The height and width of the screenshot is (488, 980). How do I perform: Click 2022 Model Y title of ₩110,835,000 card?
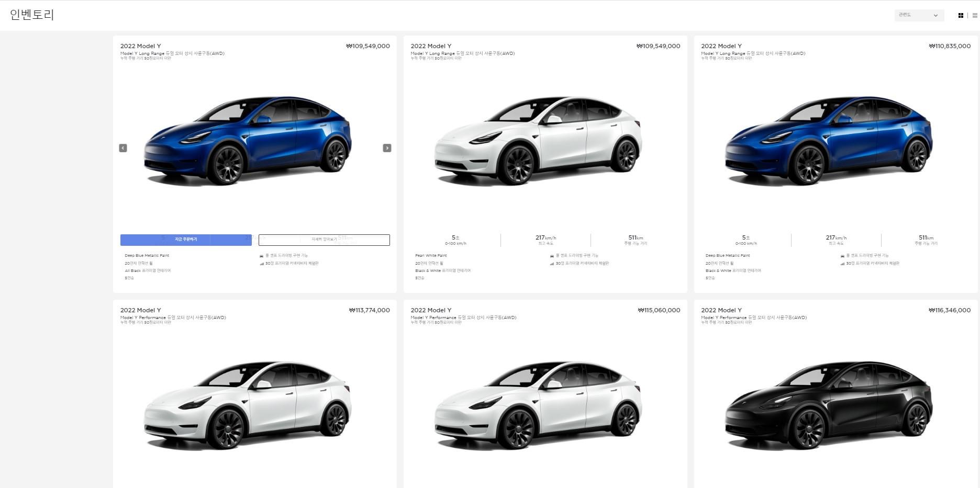pyautogui.click(x=721, y=46)
